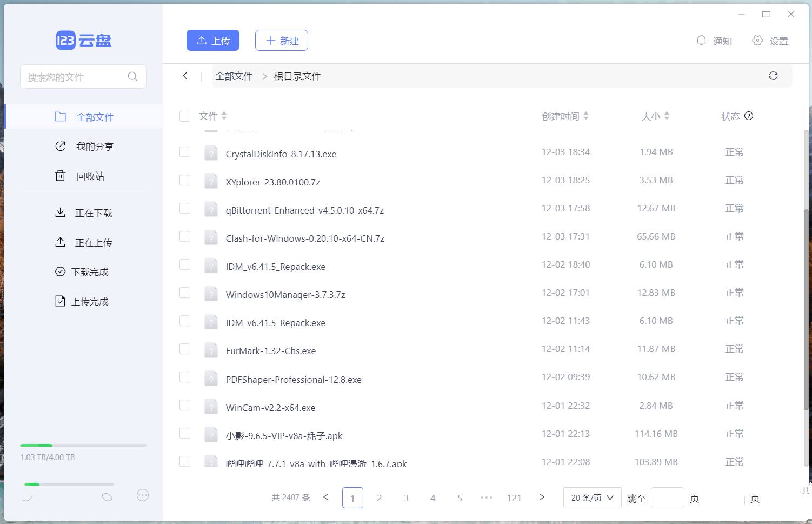Click the status help question mark icon
The width and height of the screenshot is (812, 524).
coord(749,116)
